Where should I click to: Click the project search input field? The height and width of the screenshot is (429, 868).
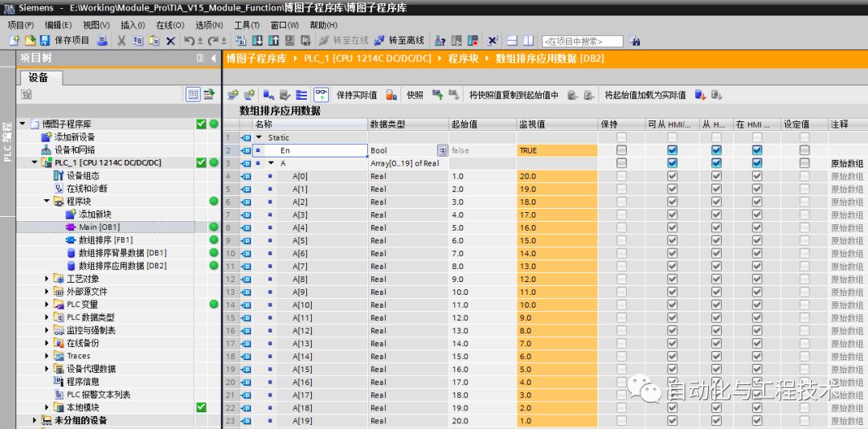tap(583, 41)
